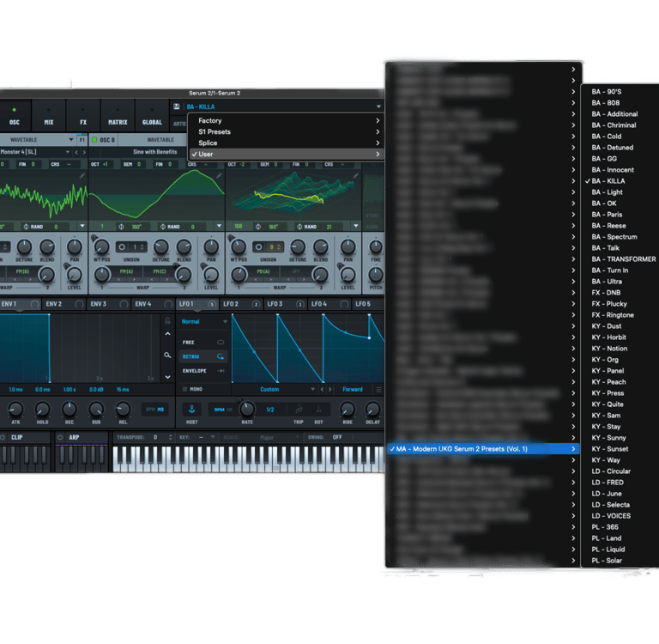The image size is (659, 644).
Task: Select the User preset folder
Action: tap(286, 155)
